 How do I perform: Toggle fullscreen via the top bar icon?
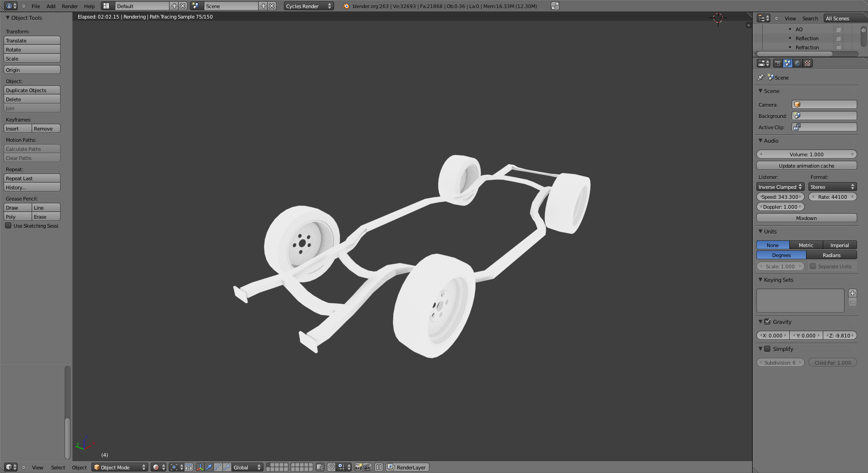click(555, 6)
